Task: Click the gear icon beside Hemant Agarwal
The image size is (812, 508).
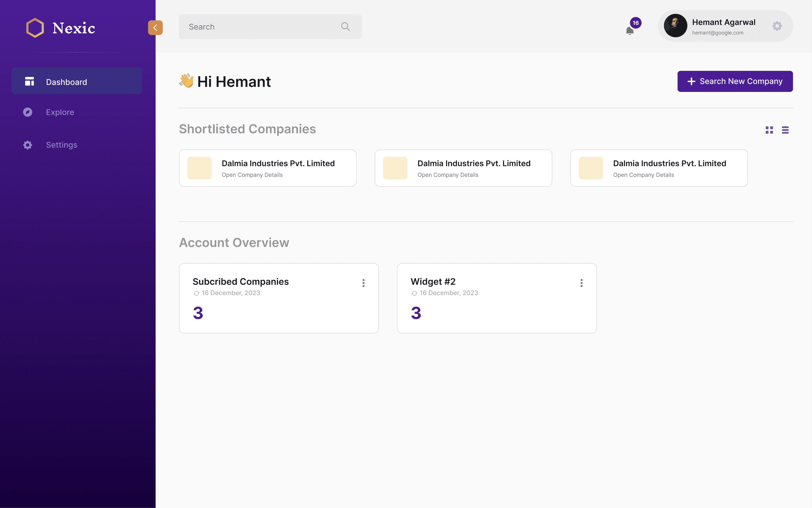Action: click(x=777, y=26)
